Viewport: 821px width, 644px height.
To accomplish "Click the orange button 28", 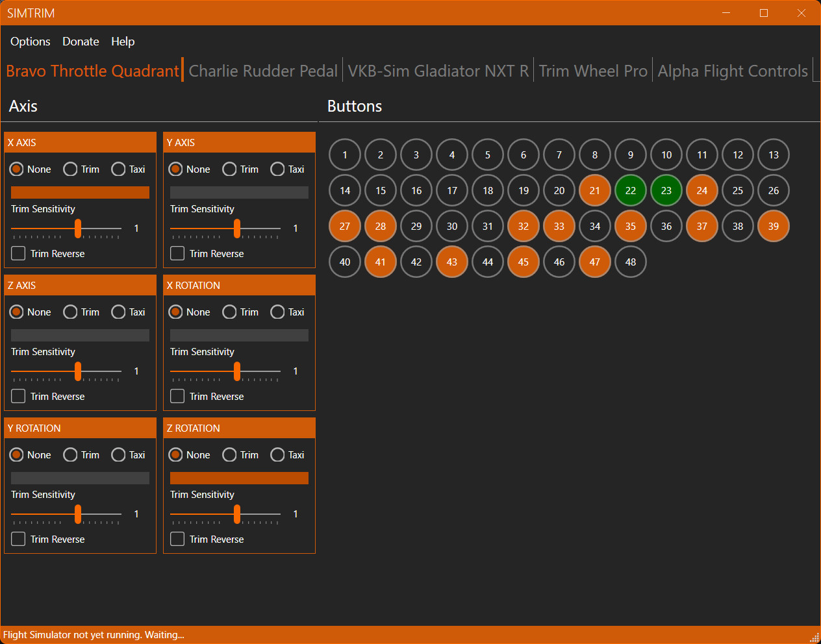I will point(381,226).
